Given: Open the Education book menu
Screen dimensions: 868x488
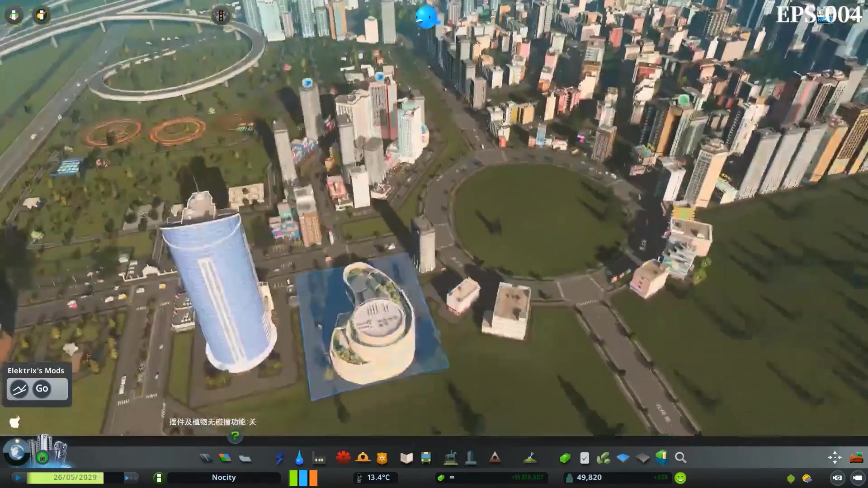Looking at the screenshot, I should pos(406,458).
